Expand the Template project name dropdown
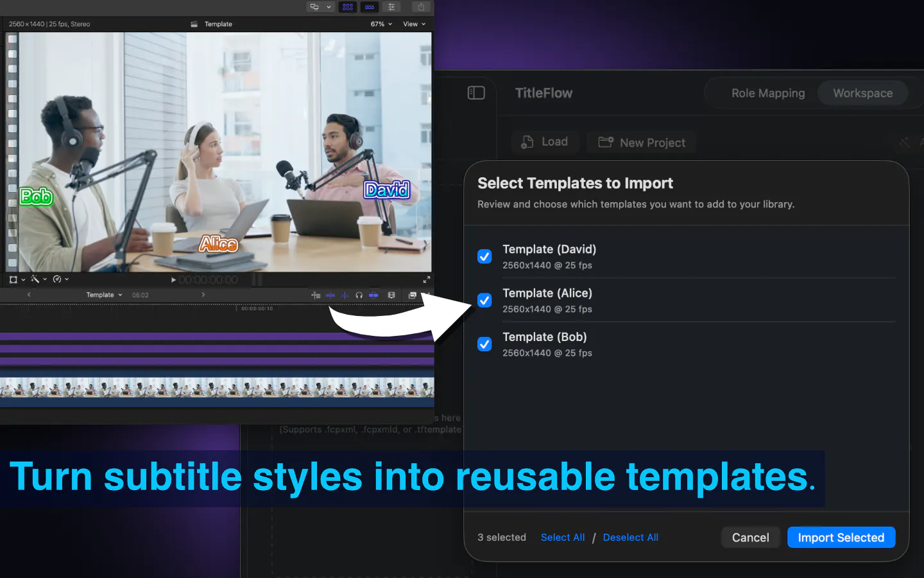The image size is (924, 578). click(104, 295)
